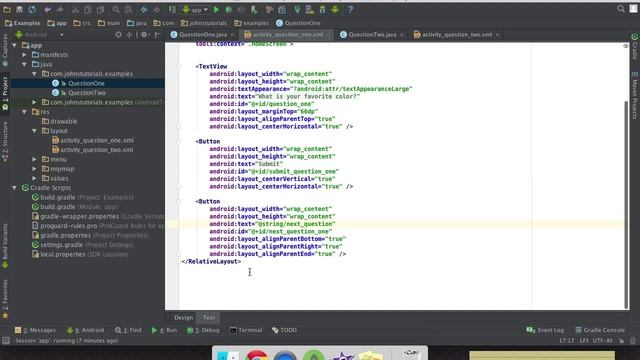Switch to the QuestionTwo.java tab
This screenshot has width=640, height=360.
pyautogui.click(x=372, y=35)
